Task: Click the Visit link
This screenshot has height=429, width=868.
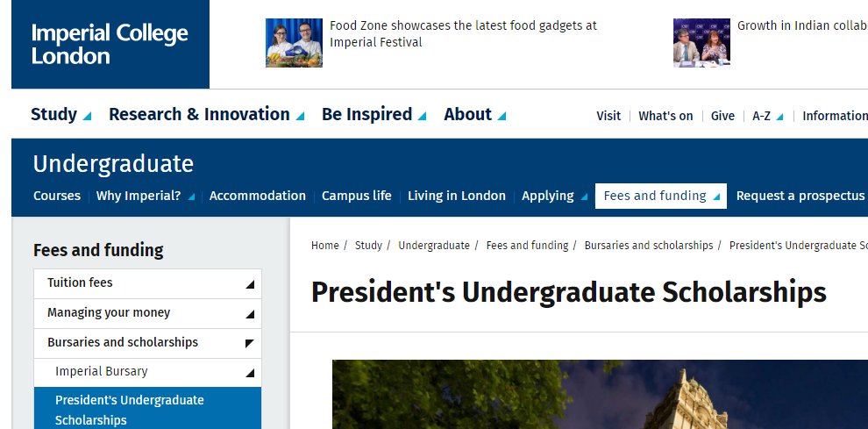Action: point(608,116)
